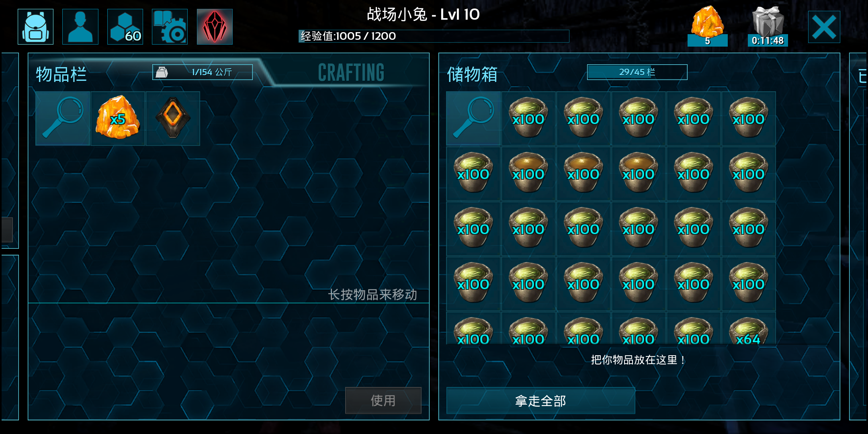
Task: Select the first brown-filled bowl x100 stack
Action: point(528,174)
